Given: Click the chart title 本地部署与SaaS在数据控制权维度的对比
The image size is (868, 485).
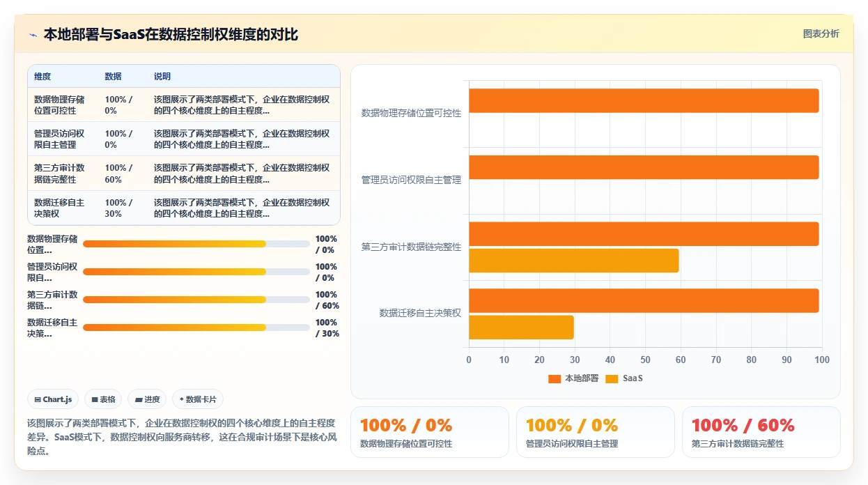Looking at the screenshot, I should (x=171, y=34).
